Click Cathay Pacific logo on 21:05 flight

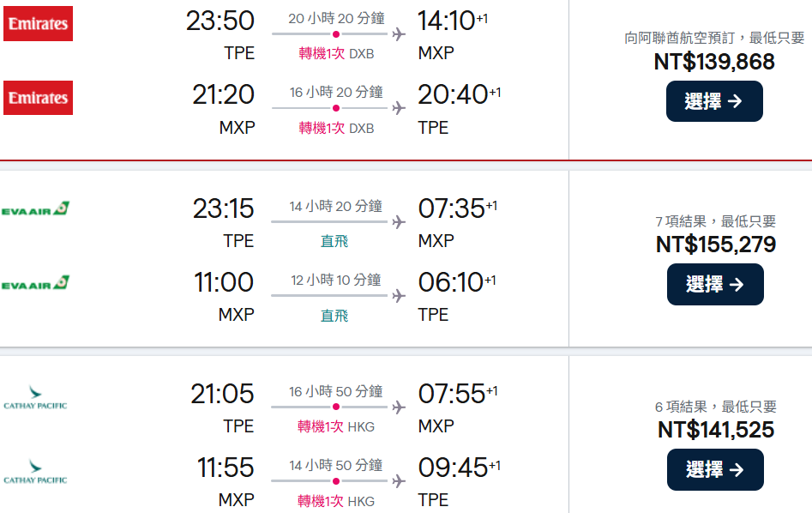(35, 398)
